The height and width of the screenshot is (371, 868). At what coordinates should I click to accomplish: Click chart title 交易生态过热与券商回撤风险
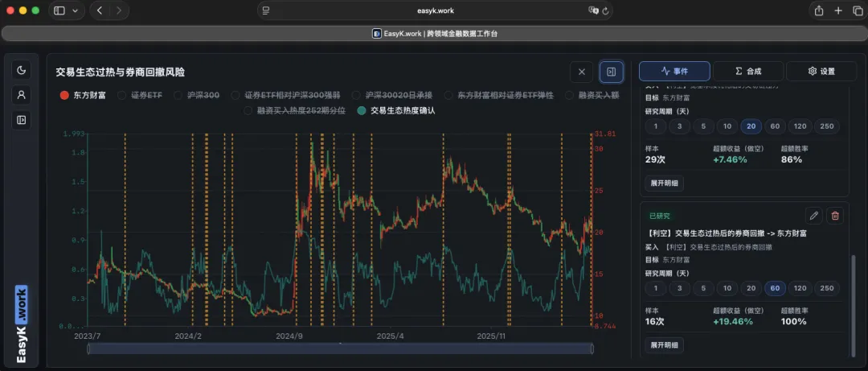120,72
